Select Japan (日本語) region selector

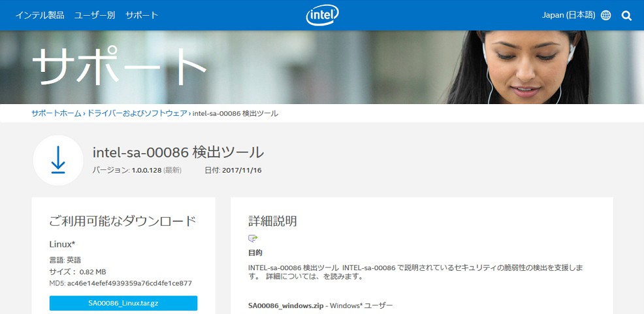pos(568,15)
